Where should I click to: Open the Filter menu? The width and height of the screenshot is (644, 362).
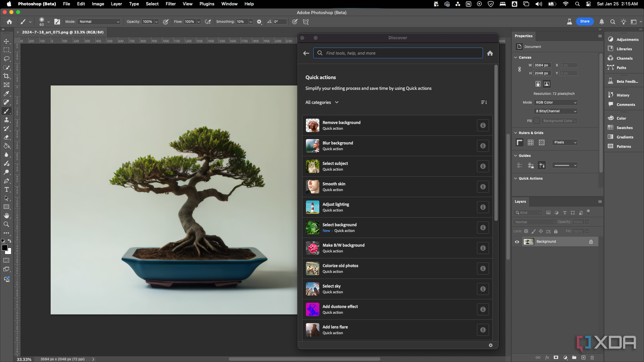[x=170, y=4]
